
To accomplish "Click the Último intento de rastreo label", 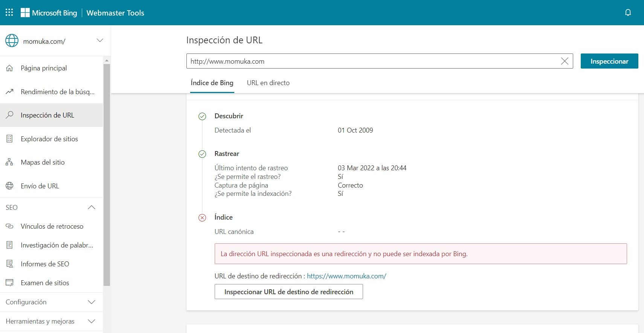I will click(251, 168).
